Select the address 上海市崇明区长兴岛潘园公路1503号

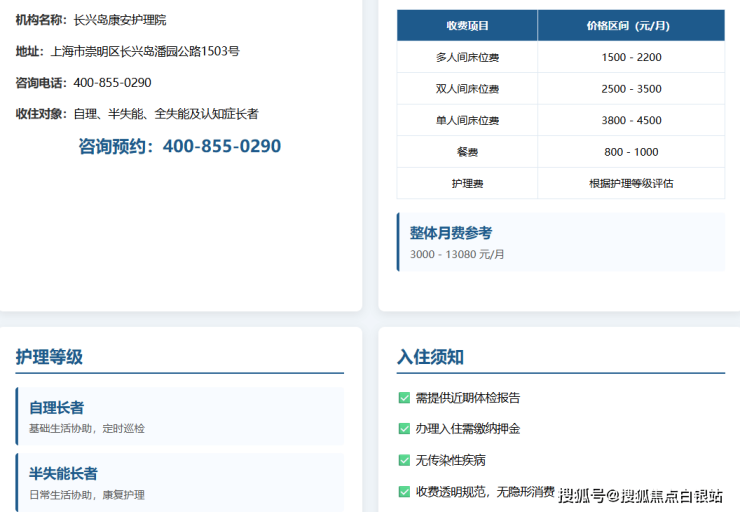(145, 51)
